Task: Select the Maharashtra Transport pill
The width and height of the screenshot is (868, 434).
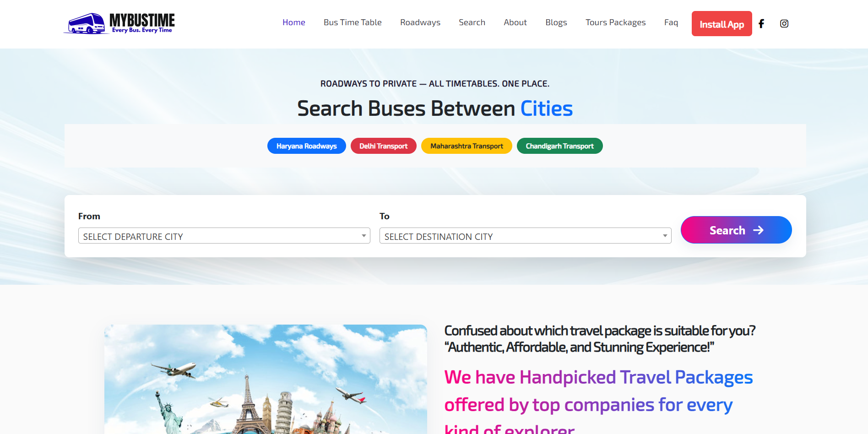Action: pyautogui.click(x=467, y=146)
